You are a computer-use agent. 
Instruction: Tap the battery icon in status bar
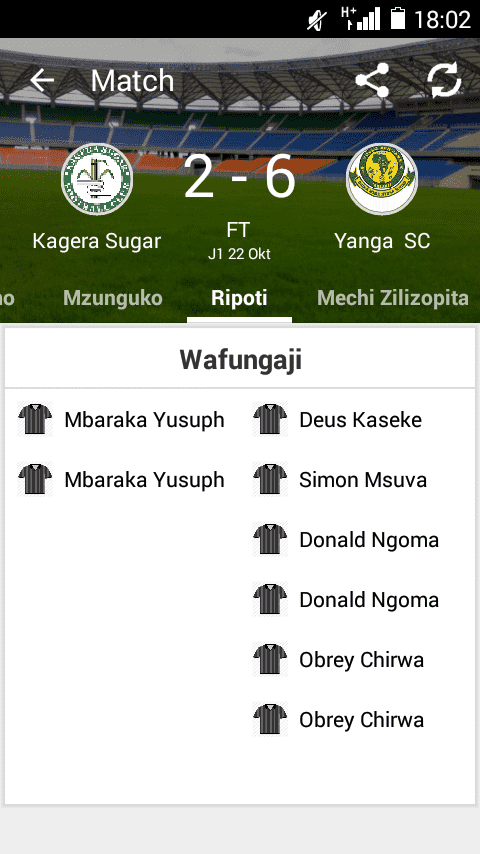click(x=398, y=18)
